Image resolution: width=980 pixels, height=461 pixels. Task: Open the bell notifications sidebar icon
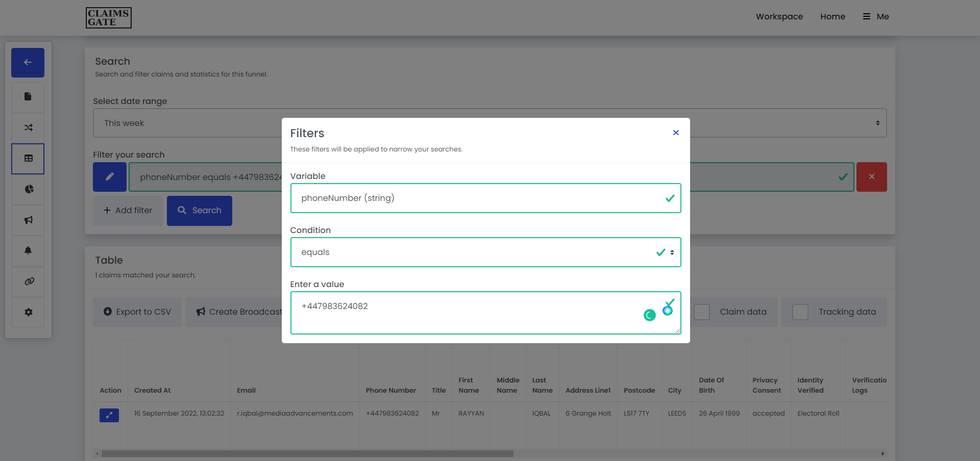[28, 250]
